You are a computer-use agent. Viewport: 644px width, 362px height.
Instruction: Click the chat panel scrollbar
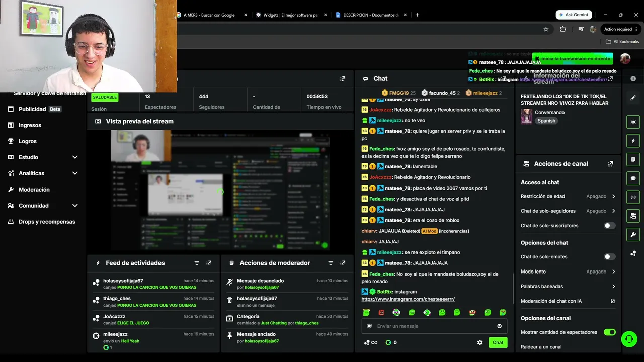coord(513,288)
